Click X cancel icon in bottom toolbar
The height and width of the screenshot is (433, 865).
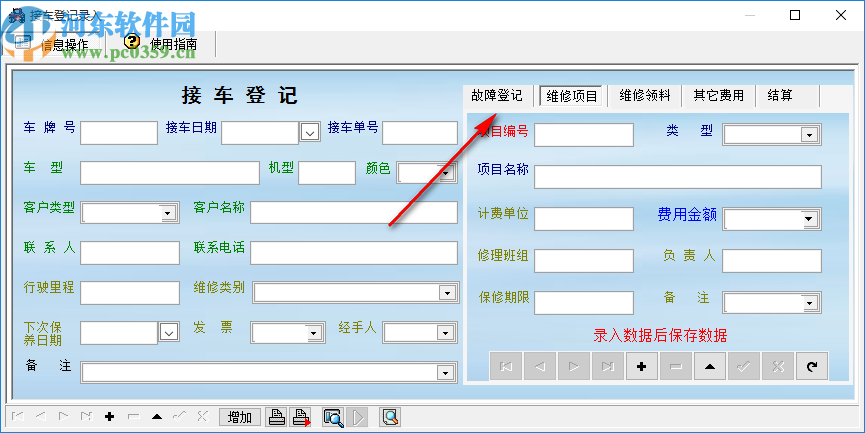coord(202,417)
